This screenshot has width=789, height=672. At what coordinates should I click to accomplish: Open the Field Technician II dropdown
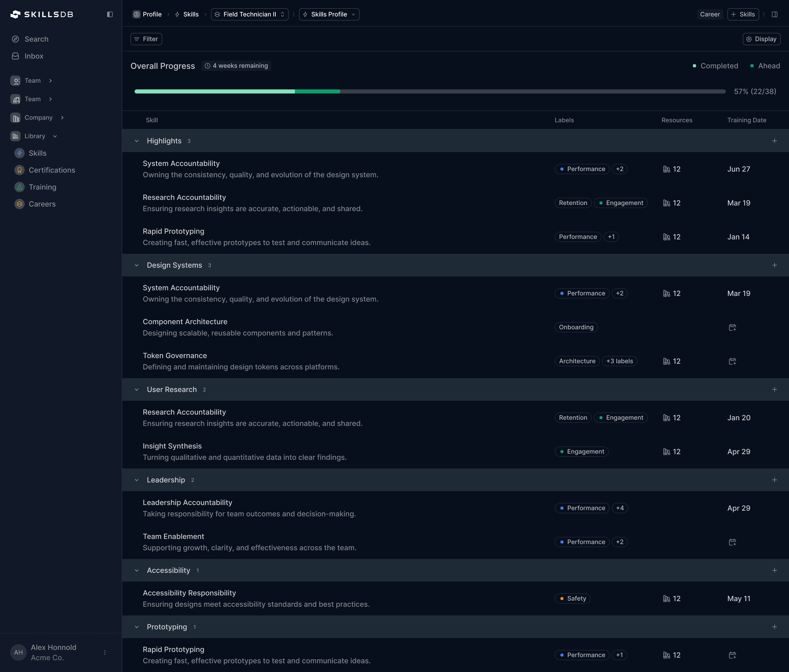[249, 14]
